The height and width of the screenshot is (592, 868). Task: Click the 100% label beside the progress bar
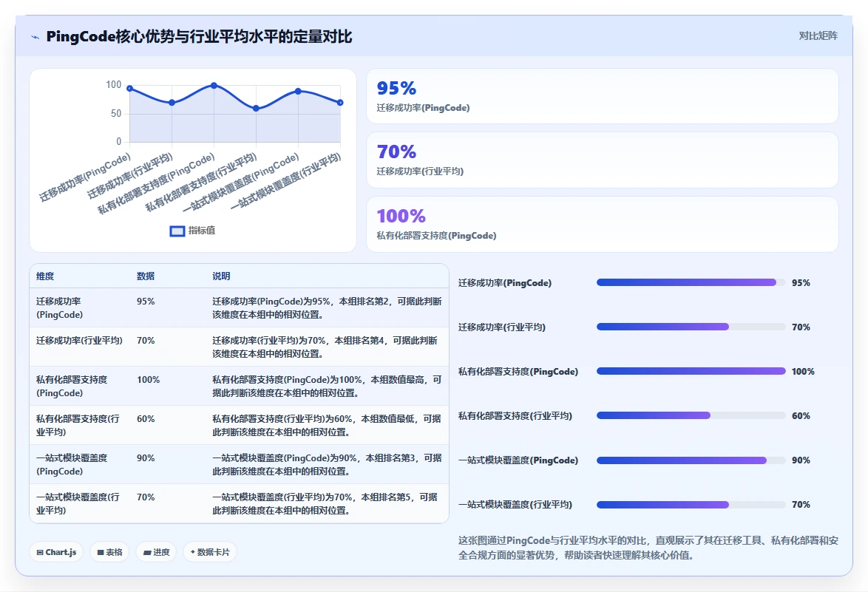click(x=803, y=372)
